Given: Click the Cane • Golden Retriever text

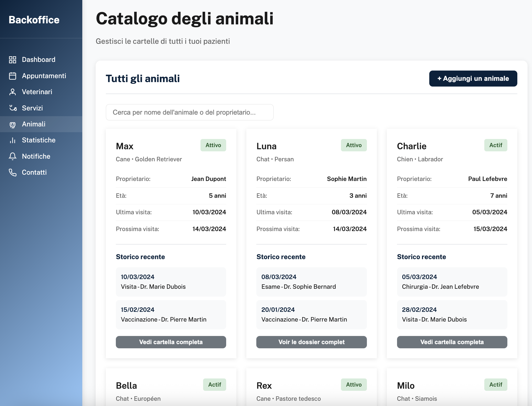Looking at the screenshot, I should (x=149, y=159).
